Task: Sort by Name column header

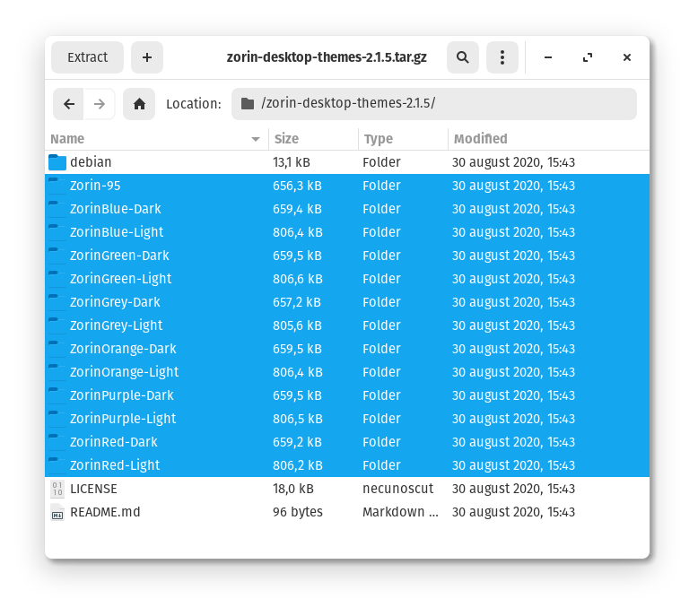Action: [157, 139]
